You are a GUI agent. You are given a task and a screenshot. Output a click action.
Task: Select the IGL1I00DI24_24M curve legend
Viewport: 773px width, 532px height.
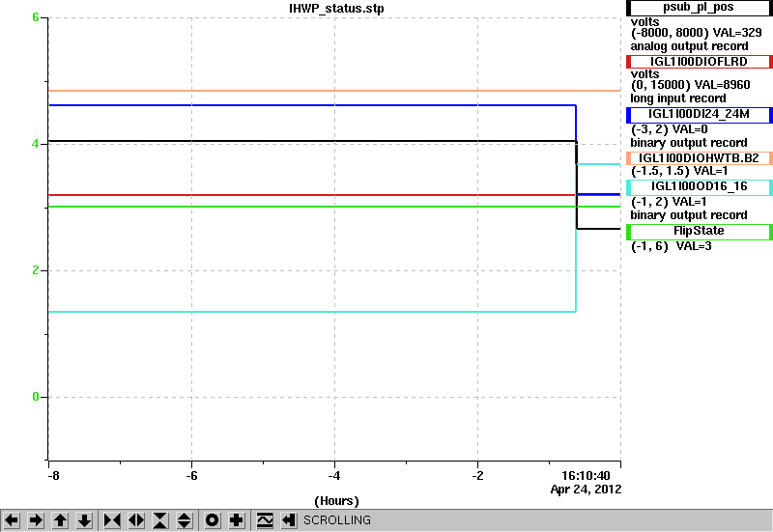(x=699, y=115)
